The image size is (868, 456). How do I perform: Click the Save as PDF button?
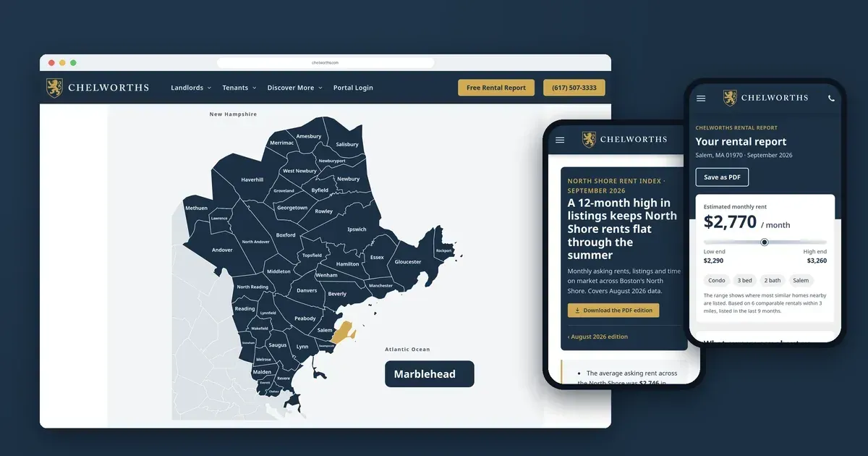[x=722, y=177]
